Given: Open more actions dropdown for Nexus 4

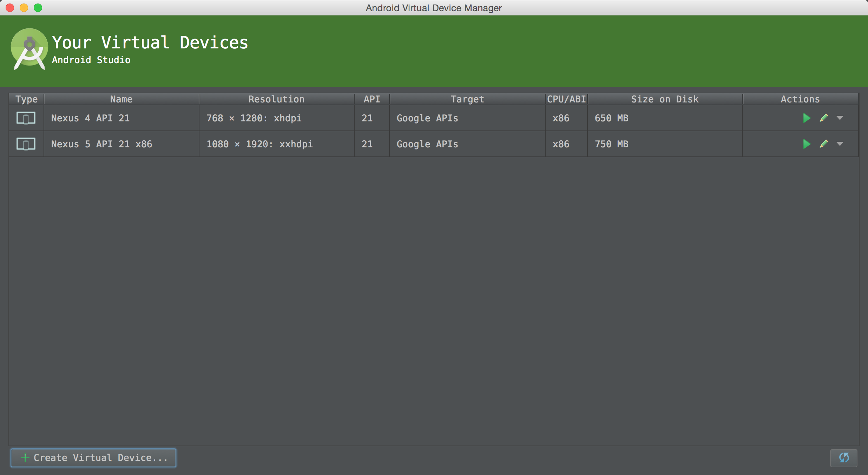Looking at the screenshot, I should point(840,118).
